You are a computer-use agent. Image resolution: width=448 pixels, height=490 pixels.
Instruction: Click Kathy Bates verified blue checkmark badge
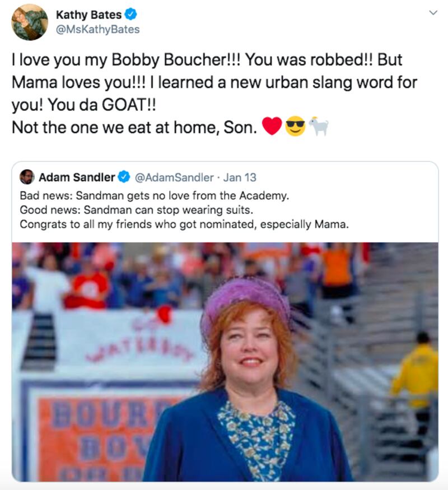tap(130, 15)
